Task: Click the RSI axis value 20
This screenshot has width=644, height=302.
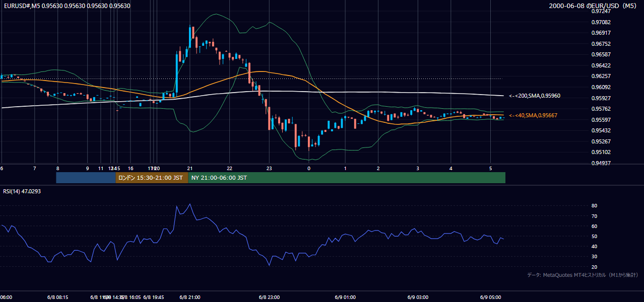Action: [x=594, y=267]
